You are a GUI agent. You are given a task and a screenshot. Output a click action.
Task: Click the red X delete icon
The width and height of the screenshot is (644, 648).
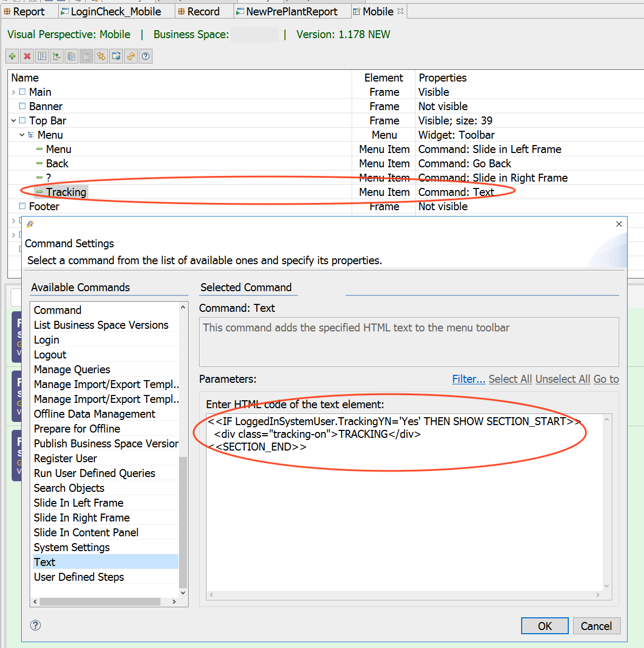click(27, 56)
